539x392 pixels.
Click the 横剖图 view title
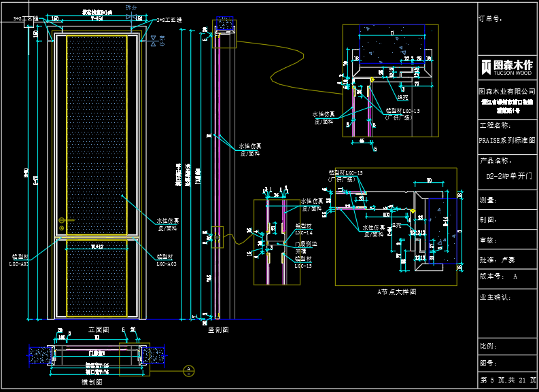(x=91, y=382)
